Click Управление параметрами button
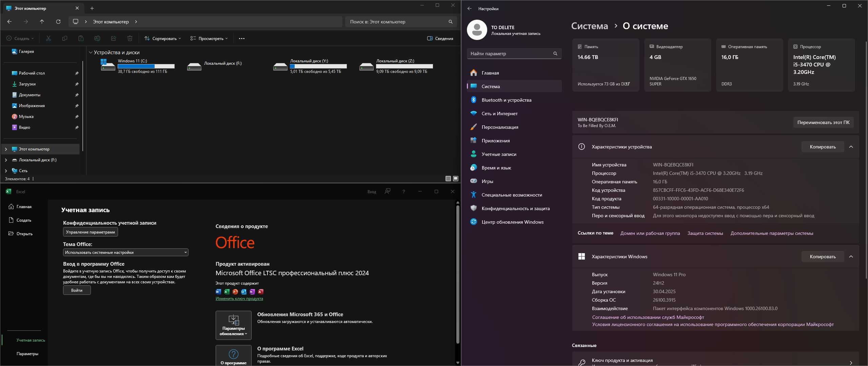The width and height of the screenshot is (868, 366). 90,232
